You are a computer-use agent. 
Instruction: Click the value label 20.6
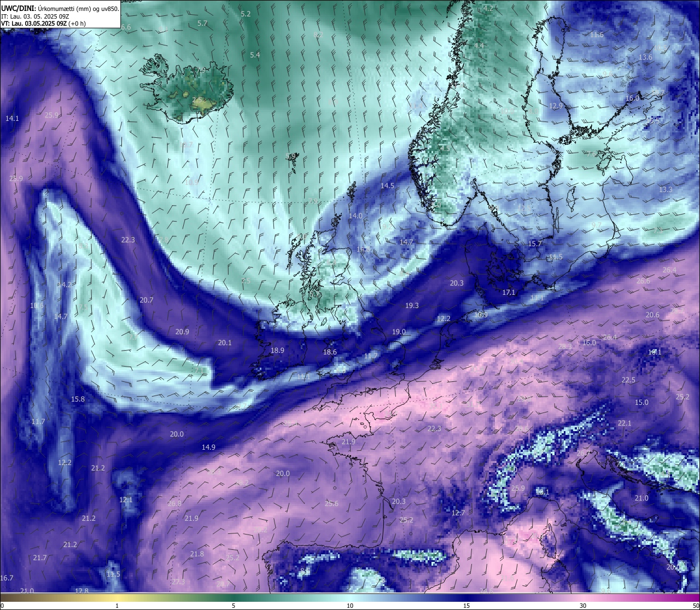point(652,315)
